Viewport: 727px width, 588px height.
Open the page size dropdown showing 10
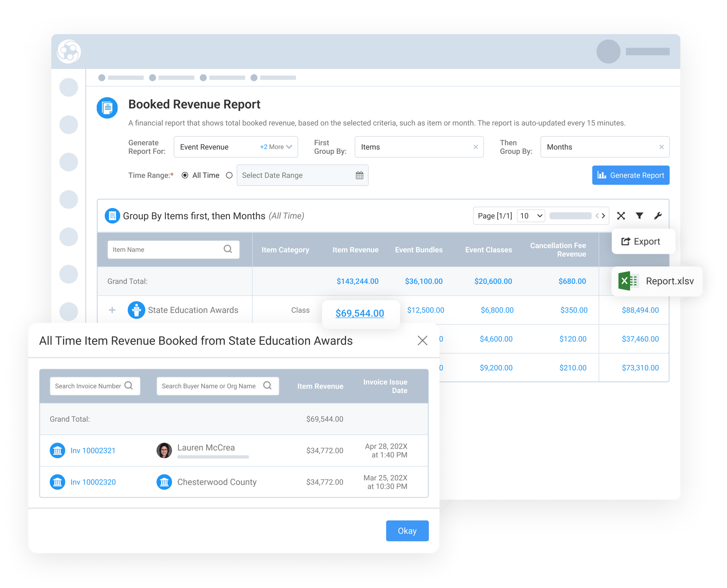531,216
